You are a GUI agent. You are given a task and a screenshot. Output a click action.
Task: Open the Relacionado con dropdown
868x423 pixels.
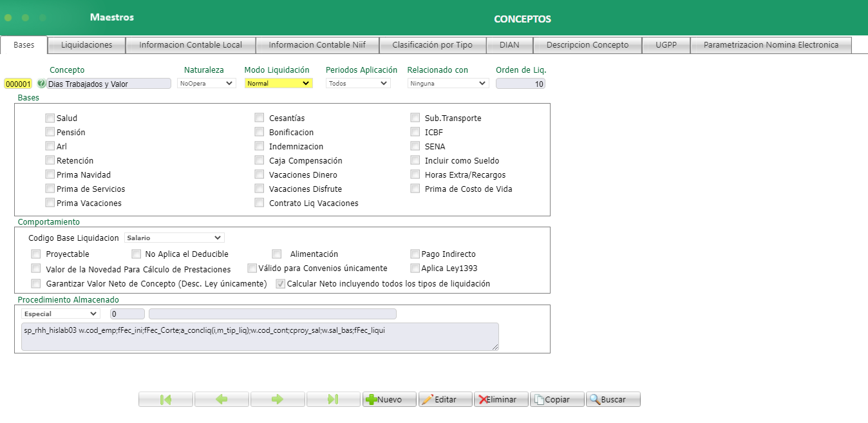coord(448,83)
